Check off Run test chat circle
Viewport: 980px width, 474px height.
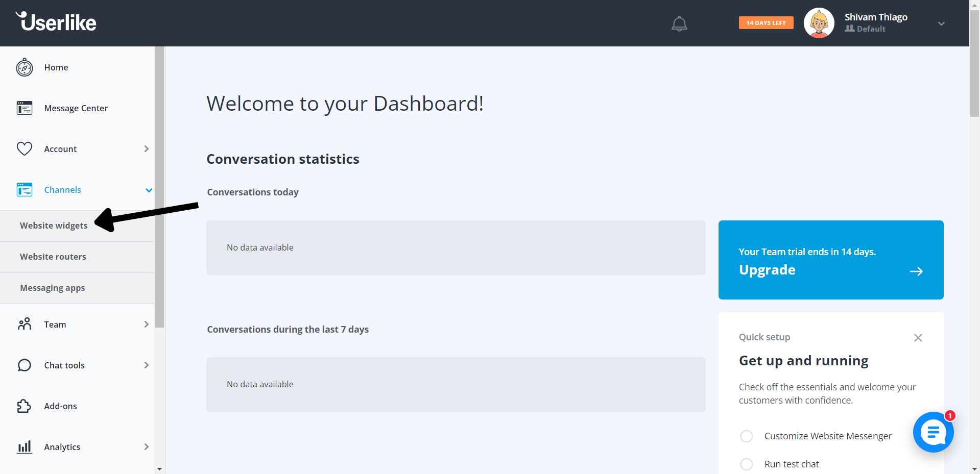click(x=747, y=464)
